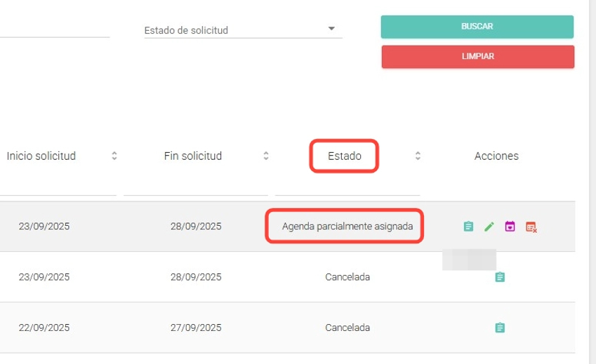Click the magenta calendar agenda icon
596x364 pixels.
(510, 227)
